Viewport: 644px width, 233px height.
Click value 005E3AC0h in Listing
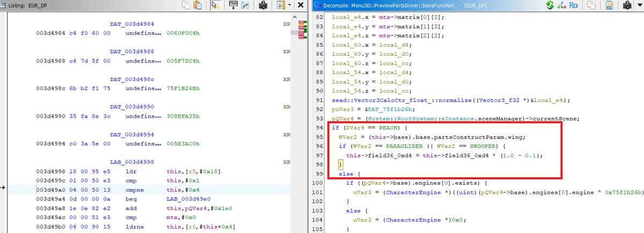coord(183,143)
